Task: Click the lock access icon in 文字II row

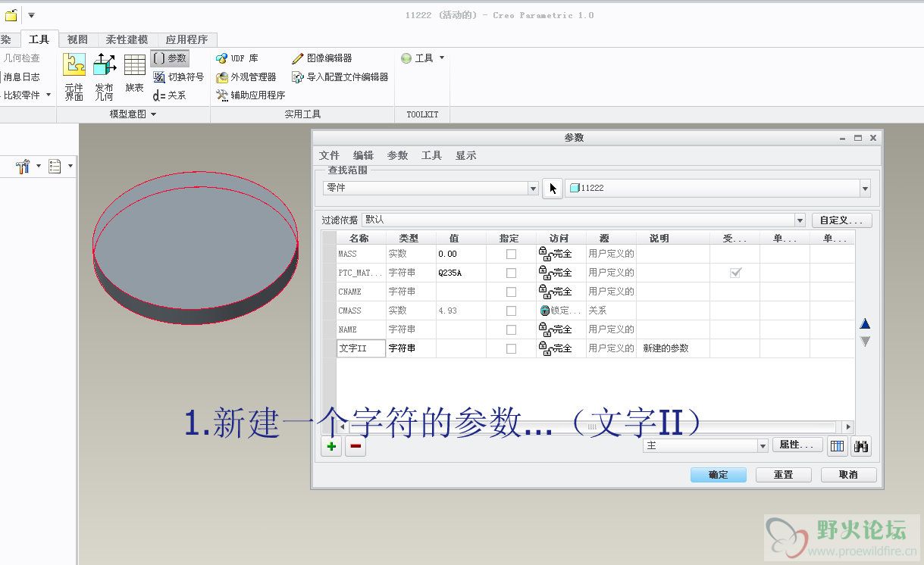Action: coord(545,348)
